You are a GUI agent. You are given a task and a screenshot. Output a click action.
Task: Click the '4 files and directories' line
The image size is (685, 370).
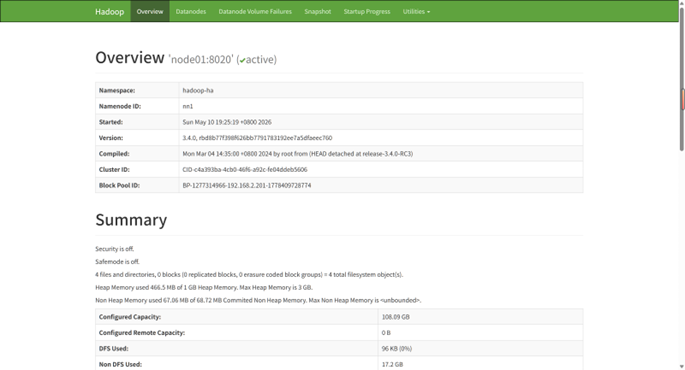(x=249, y=274)
